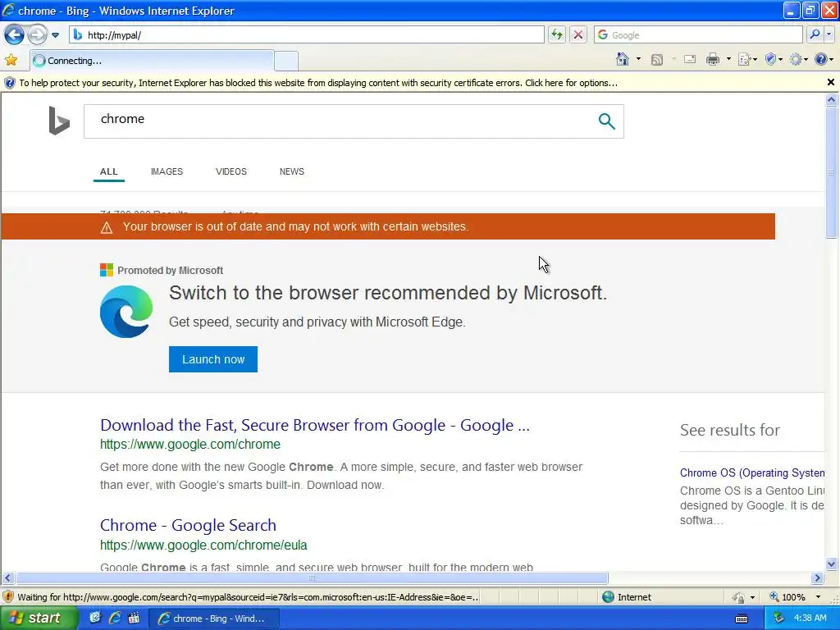Stop page loading with red X button
The image size is (840, 630).
pyautogui.click(x=578, y=34)
